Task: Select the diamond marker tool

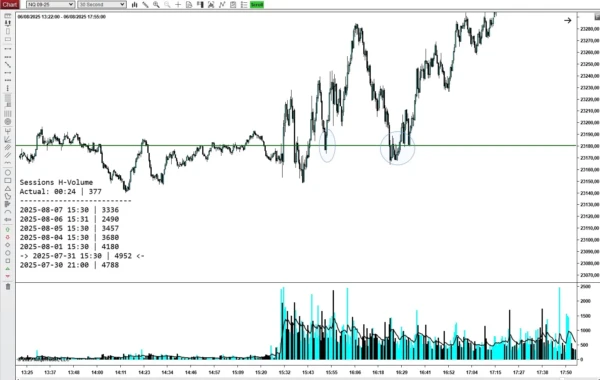Action: pyautogui.click(x=8, y=245)
